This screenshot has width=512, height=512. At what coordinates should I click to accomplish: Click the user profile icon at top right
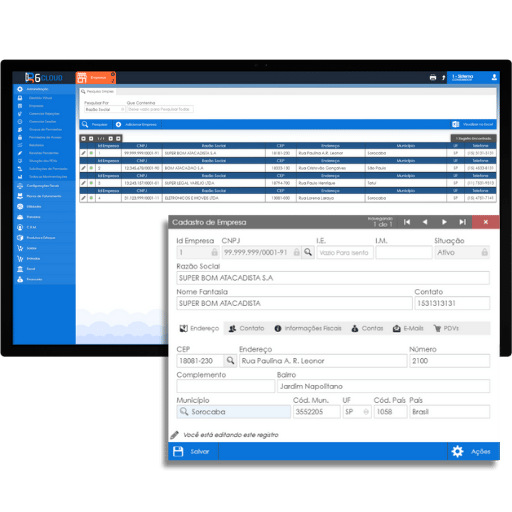pos(494,77)
